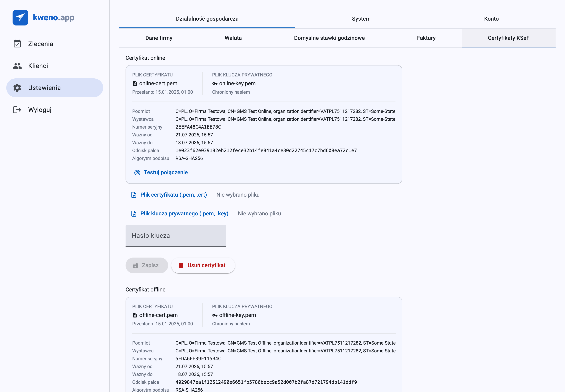This screenshot has height=392, width=565.
Task: Focus the Hasło klucza input field
Action: 176,236
